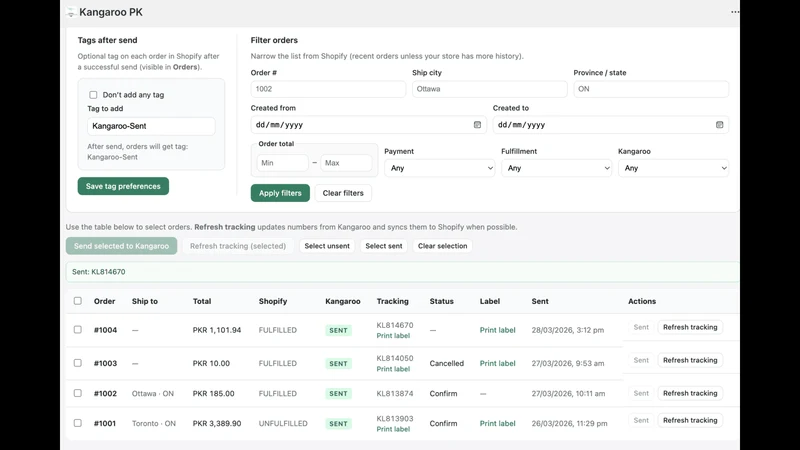
Task: Open calendar picker in Created to field
Action: click(x=719, y=124)
